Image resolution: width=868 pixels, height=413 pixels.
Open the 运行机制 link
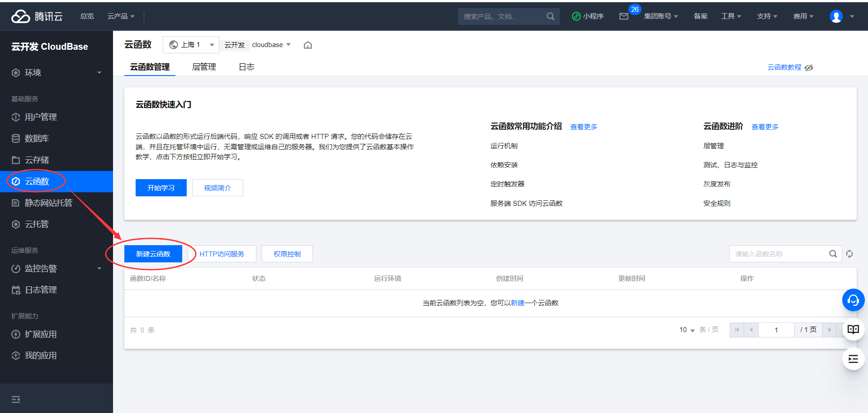coord(504,146)
